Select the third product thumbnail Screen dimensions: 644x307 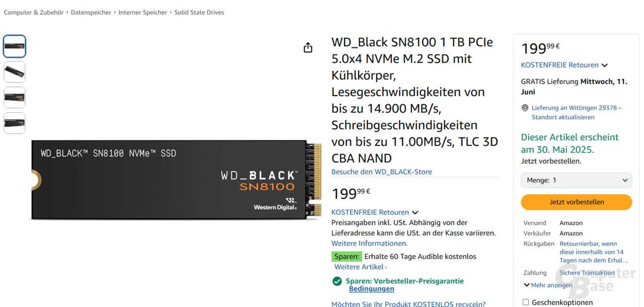tap(15, 98)
